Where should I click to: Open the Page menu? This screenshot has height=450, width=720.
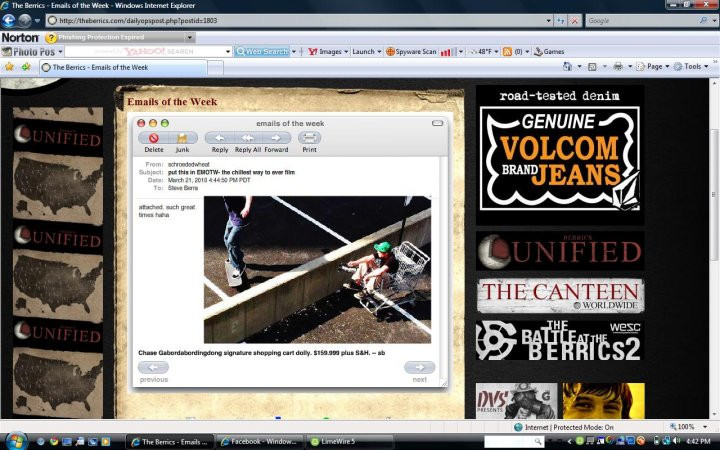coord(652,67)
